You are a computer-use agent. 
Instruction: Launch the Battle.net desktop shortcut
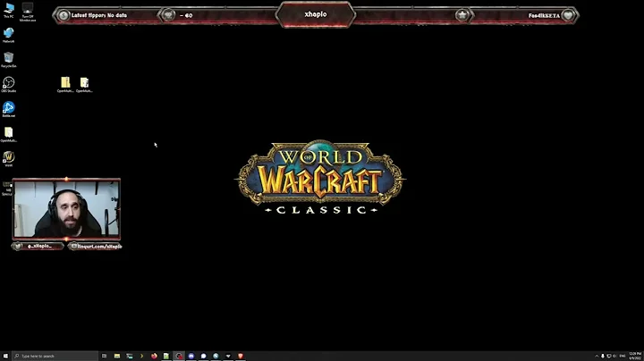click(x=9, y=109)
